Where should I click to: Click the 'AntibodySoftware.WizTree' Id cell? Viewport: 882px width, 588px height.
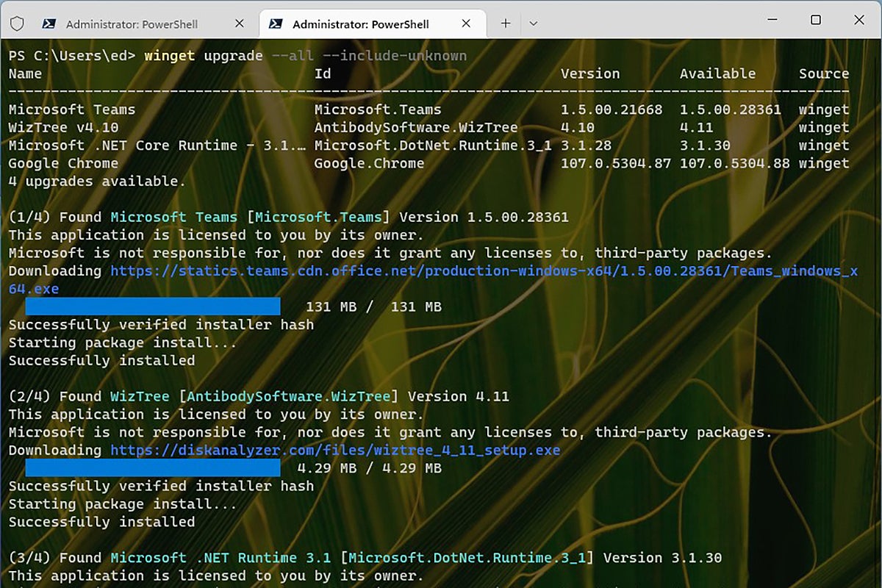click(x=416, y=127)
